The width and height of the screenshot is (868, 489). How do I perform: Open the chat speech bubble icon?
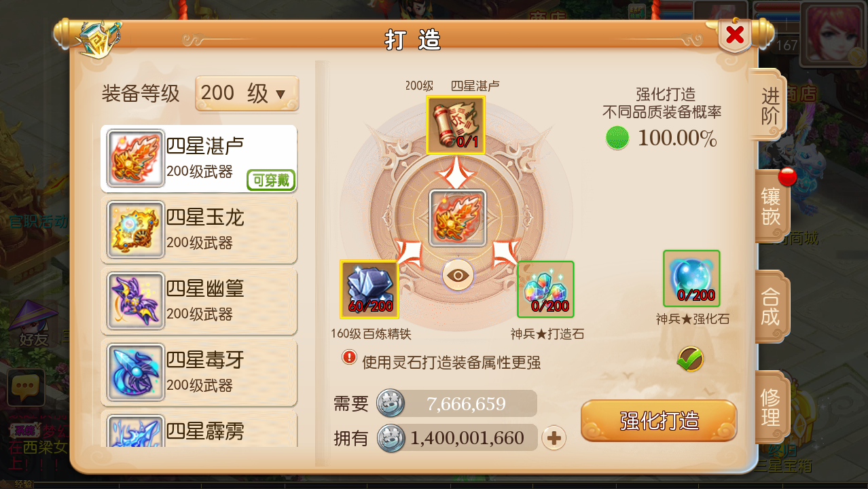[x=26, y=388]
